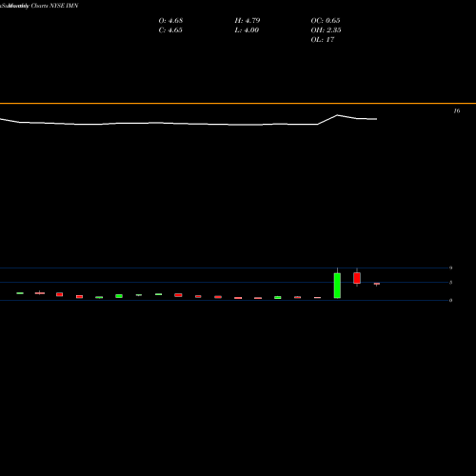Click the 'OH: 2.35' reading
This screenshot has height=476, width=476.
326,30
